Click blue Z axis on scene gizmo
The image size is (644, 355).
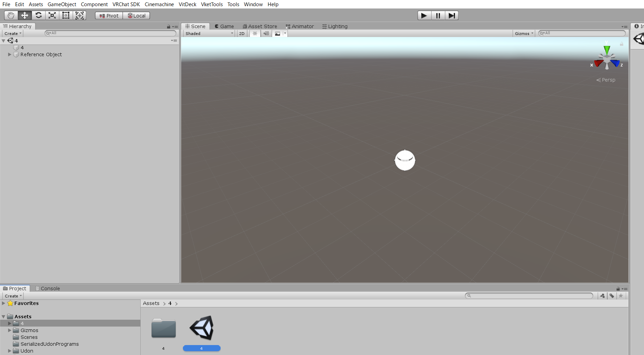coord(616,63)
